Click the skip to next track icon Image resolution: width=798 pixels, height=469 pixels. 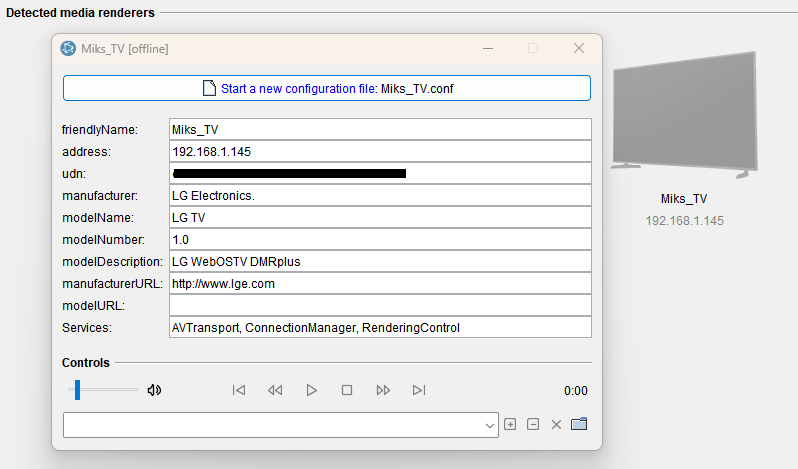(x=419, y=390)
